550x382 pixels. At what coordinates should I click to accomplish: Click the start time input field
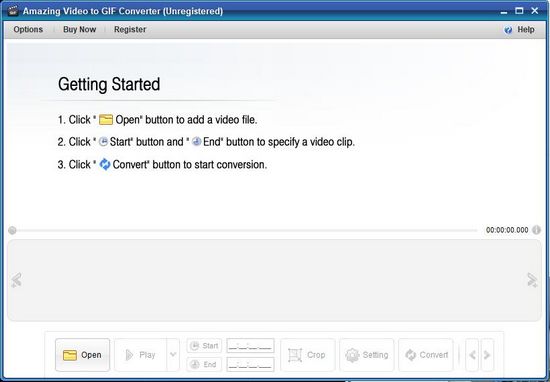250,346
